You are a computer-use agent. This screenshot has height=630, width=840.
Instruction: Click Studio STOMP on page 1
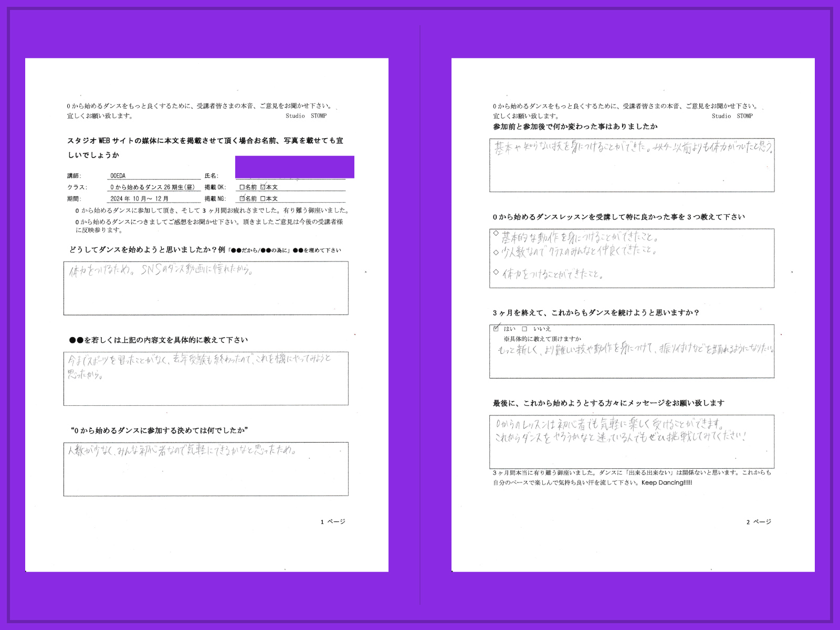click(306, 116)
